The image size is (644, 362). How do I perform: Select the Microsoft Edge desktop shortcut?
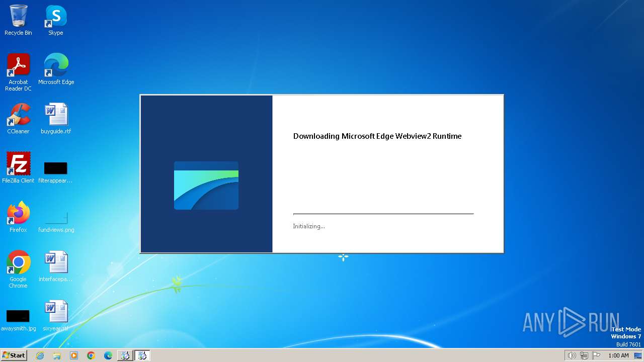[x=56, y=69]
